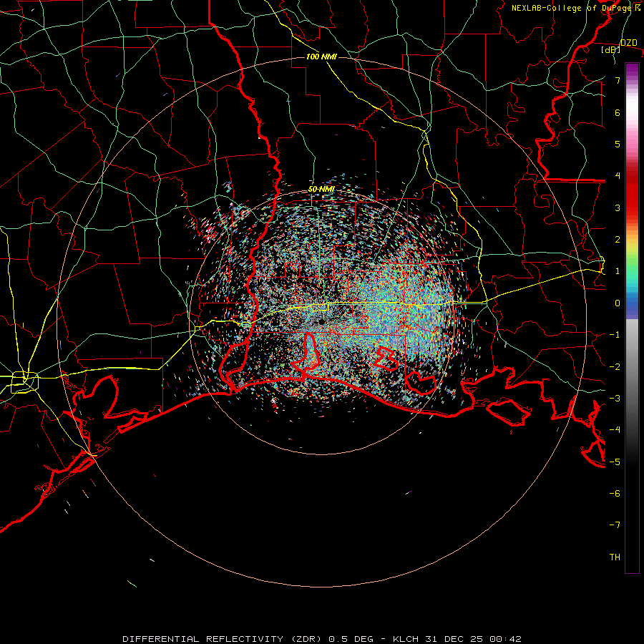Select the 100 NMI range ring label
This screenshot has width=644, height=644.
click(x=321, y=57)
